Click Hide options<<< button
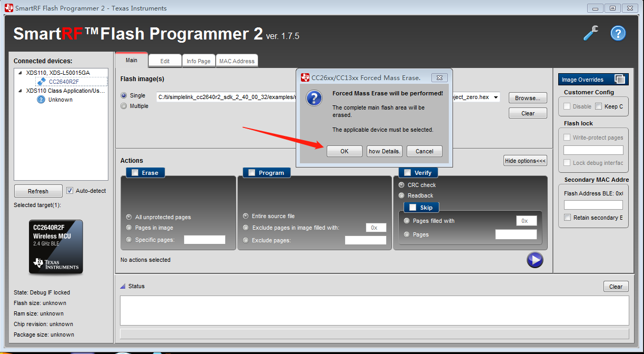644x354 pixels. (x=525, y=161)
